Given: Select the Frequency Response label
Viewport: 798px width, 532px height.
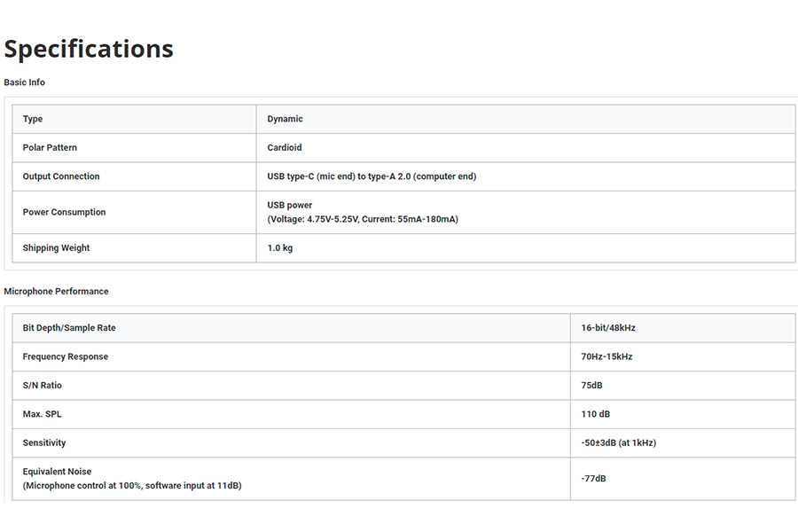Looking at the screenshot, I should 66,356.
